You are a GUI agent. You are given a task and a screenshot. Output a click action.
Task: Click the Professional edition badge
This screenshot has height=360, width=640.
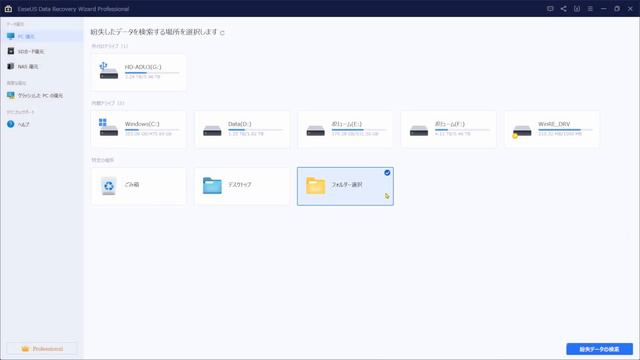pos(42,349)
